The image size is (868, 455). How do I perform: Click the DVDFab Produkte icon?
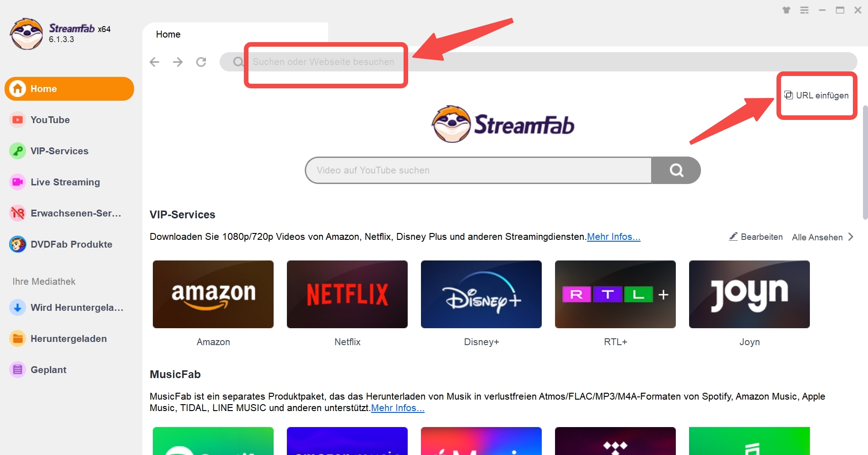(18, 244)
